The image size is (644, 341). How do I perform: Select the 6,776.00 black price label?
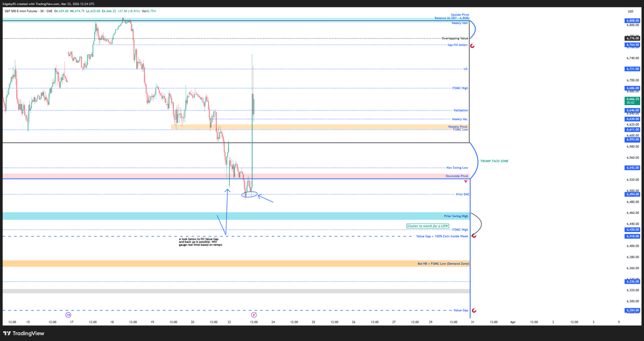[632, 39]
